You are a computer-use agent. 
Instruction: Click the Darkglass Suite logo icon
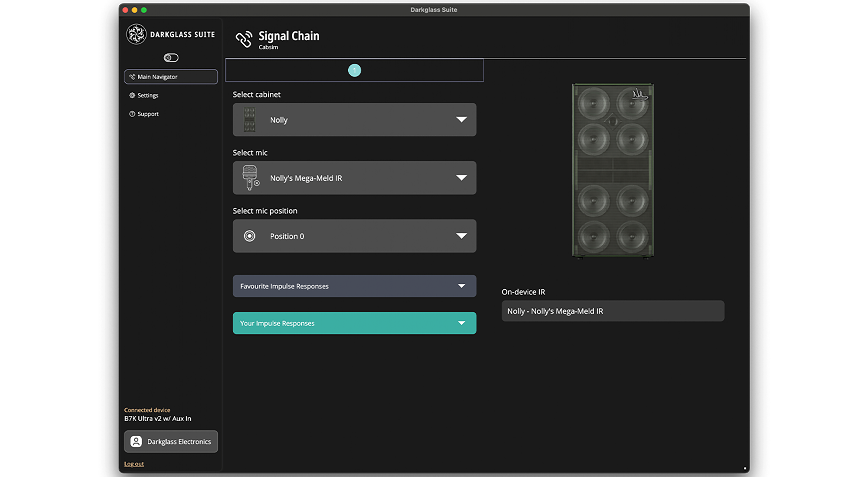(136, 34)
